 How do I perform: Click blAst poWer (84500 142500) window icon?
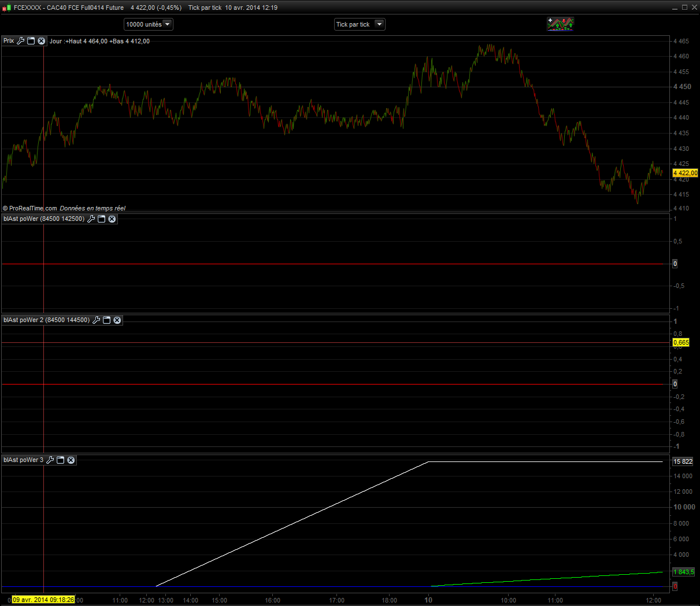[x=102, y=219]
